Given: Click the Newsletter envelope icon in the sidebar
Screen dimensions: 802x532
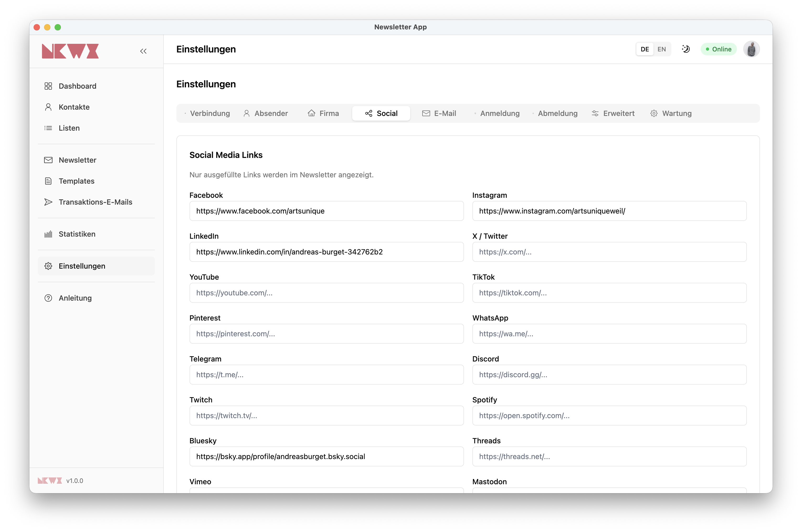Looking at the screenshot, I should 48,160.
